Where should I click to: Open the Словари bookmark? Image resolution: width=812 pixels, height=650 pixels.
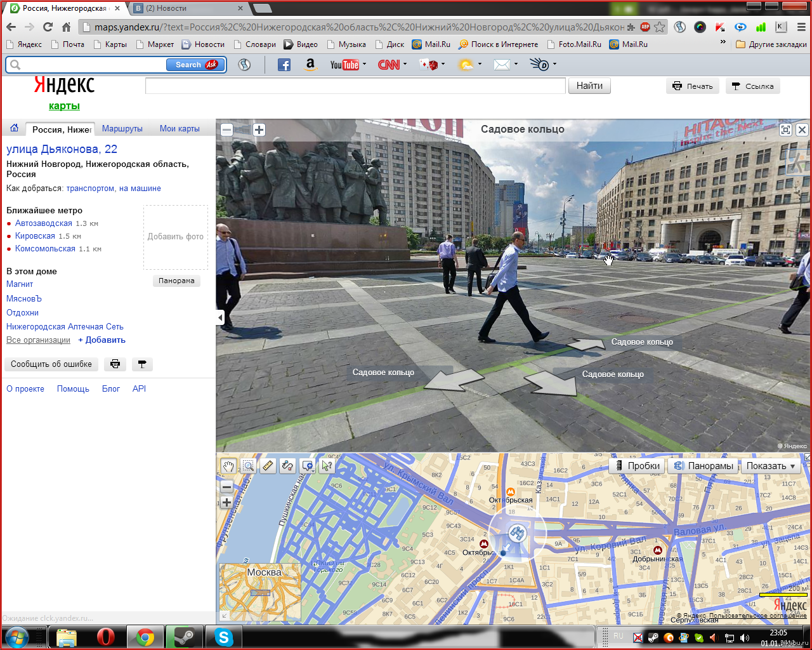pos(255,44)
